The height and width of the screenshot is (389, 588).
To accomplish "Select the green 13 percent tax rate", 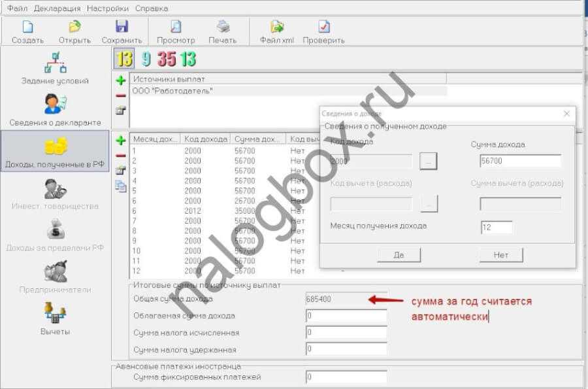I will [188, 59].
